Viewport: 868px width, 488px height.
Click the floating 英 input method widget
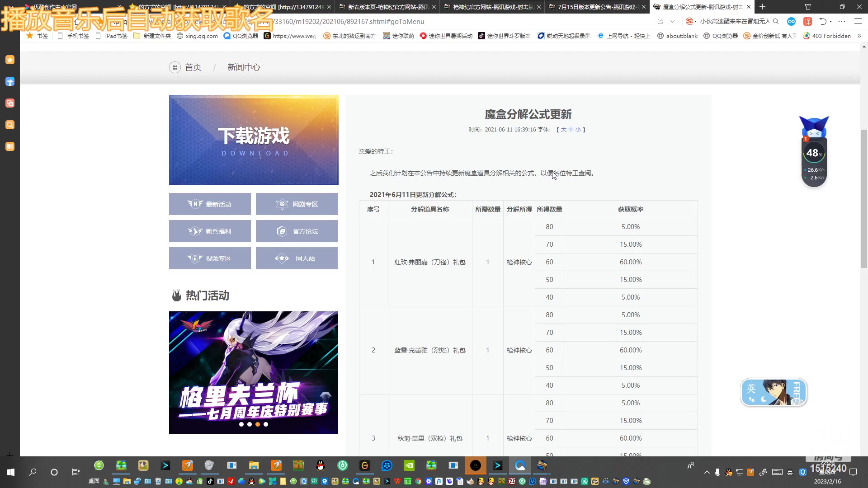tap(774, 392)
